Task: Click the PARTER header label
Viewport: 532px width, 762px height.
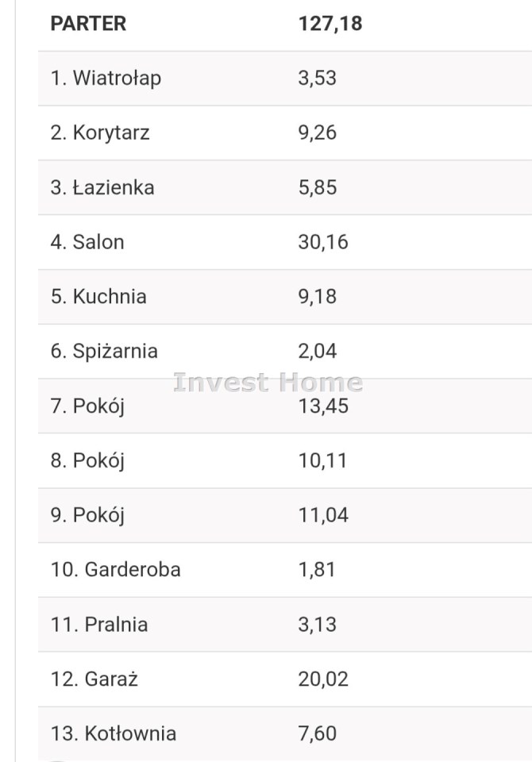Action: pyautogui.click(x=88, y=24)
